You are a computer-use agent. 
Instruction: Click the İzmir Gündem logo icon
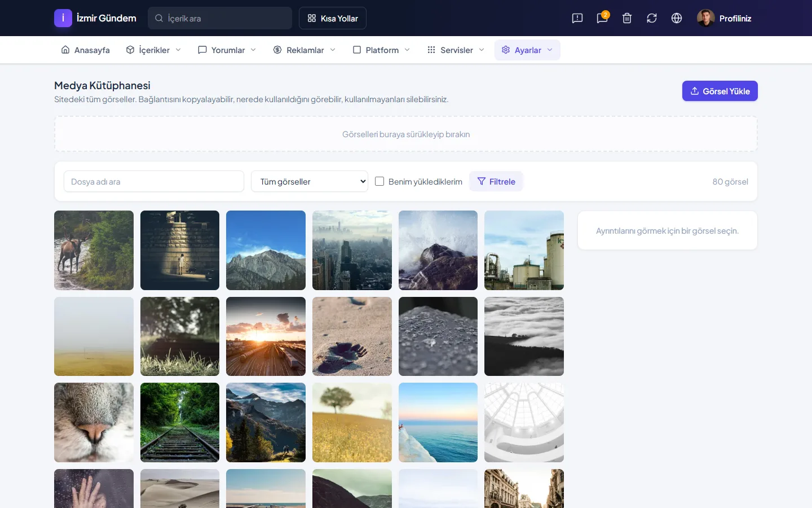coord(63,18)
